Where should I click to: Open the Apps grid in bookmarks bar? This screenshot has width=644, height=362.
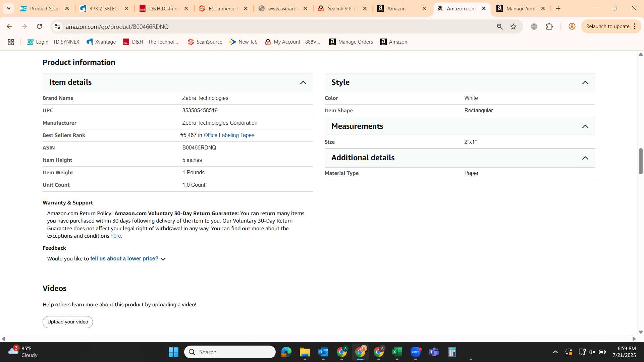pos(11,42)
